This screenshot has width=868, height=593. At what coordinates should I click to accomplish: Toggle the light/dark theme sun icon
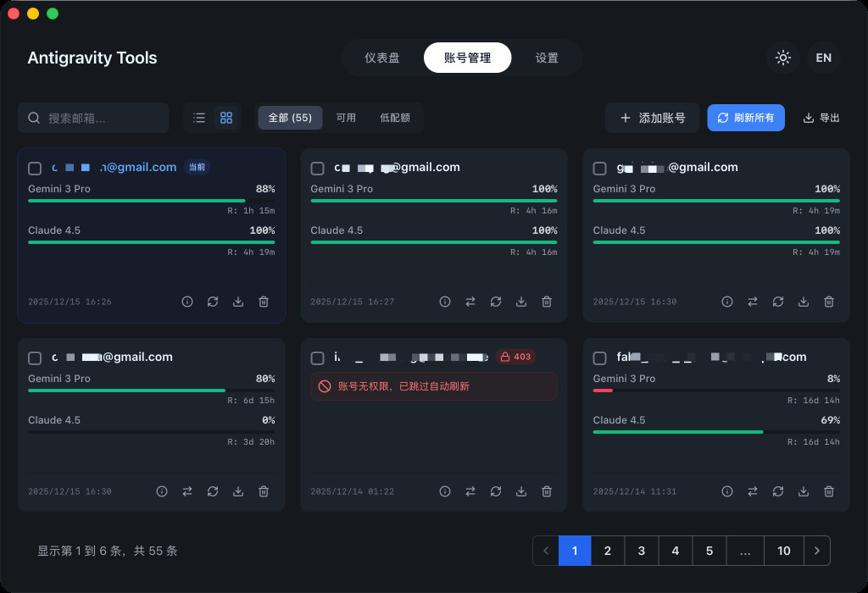(x=782, y=58)
